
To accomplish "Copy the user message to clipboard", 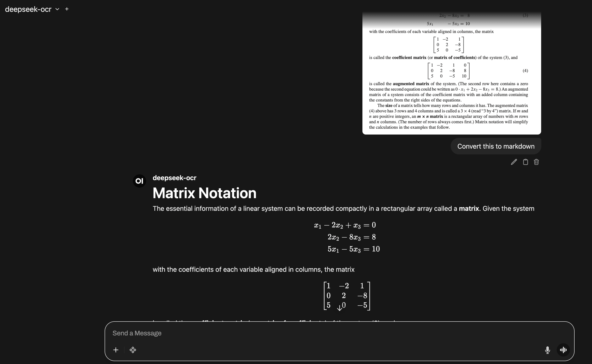I will pos(525,162).
